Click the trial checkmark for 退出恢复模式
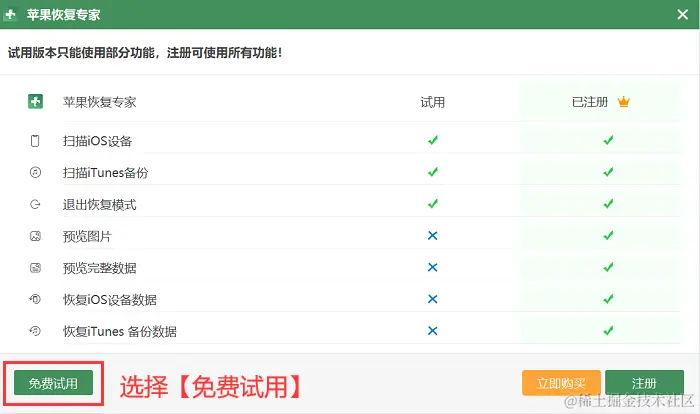The height and width of the screenshot is (414, 700). (x=433, y=204)
